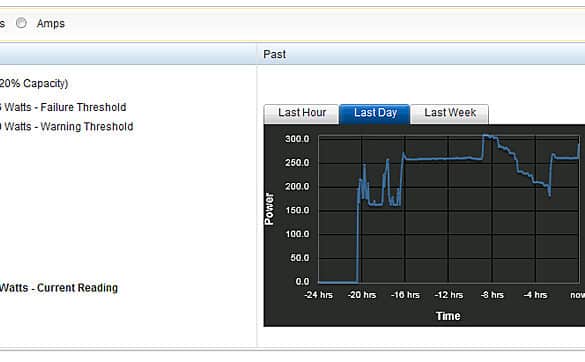Click the -8 hrs time axis label

click(x=492, y=295)
